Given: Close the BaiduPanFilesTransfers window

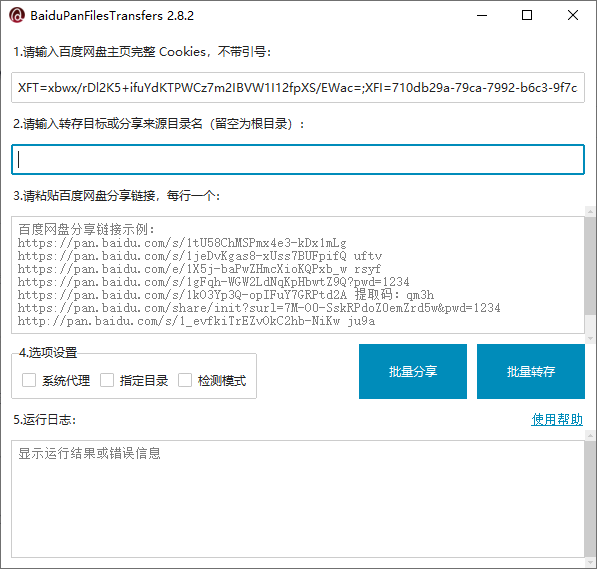Looking at the screenshot, I should click(573, 16).
